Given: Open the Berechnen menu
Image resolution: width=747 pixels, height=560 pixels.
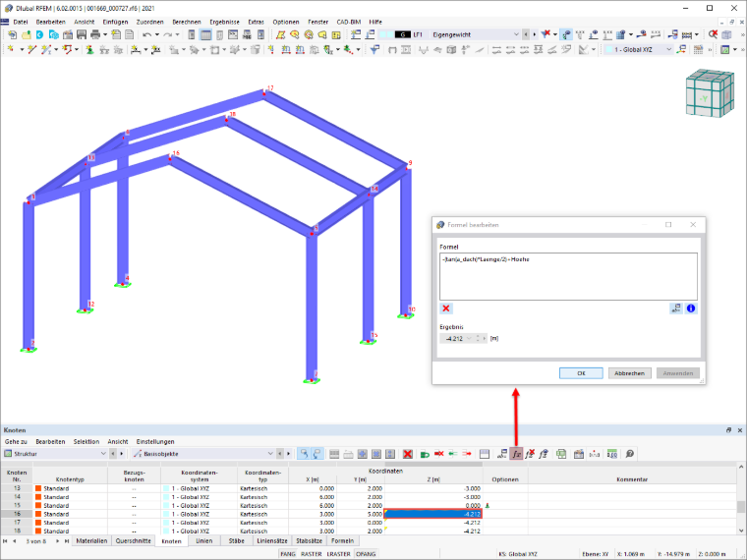Looking at the screenshot, I should point(187,22).
